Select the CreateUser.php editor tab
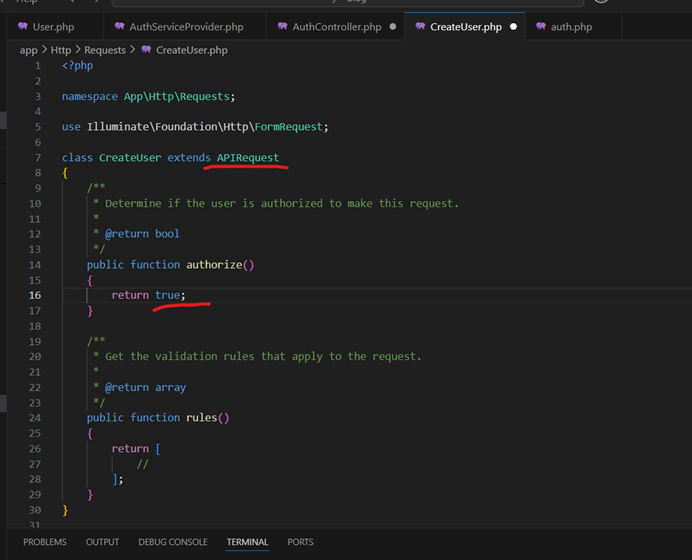Image resolution: width=692 pixels, height=560 pixels. click(466, 27)
